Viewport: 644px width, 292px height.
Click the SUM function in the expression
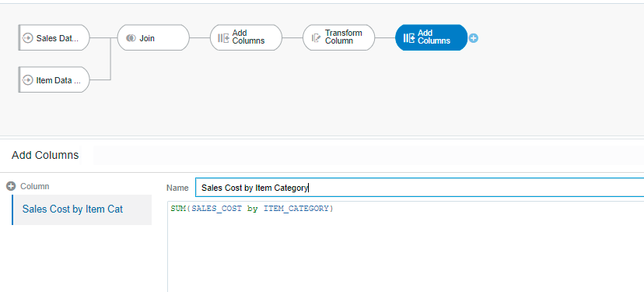click(178, 209)
